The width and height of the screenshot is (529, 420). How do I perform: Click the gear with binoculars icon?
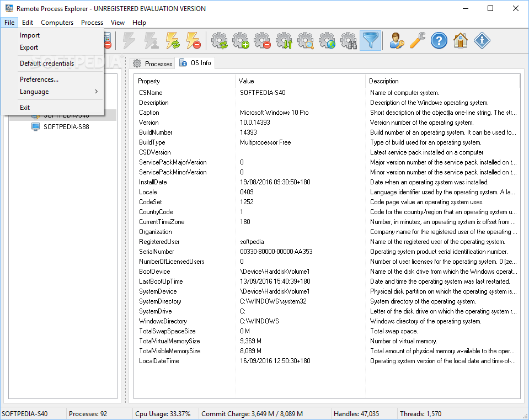point(349,41)
